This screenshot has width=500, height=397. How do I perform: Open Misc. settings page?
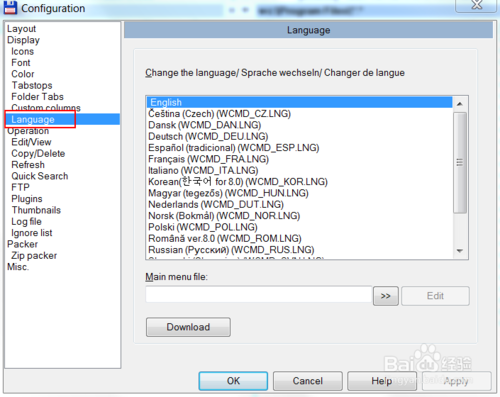click(18, 267)
